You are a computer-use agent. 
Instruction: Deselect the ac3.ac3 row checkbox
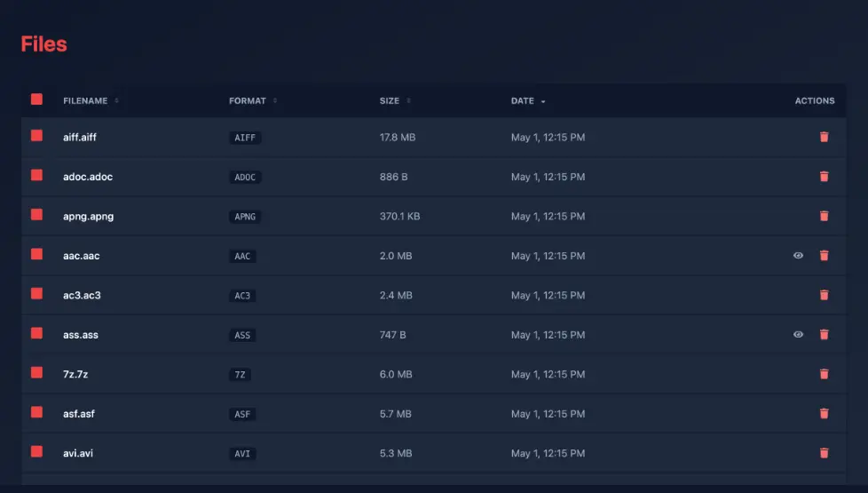tap(36, 294)
